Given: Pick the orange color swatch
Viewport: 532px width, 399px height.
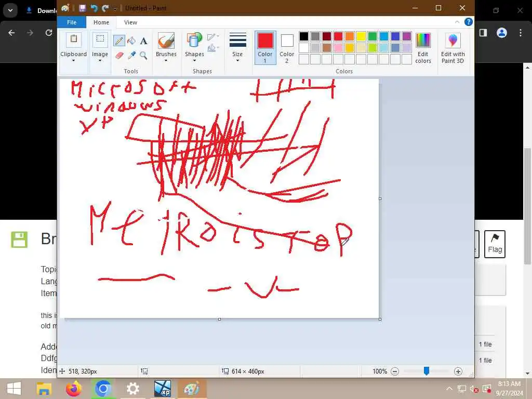Looking at the screenshot, I should point(350,36).
